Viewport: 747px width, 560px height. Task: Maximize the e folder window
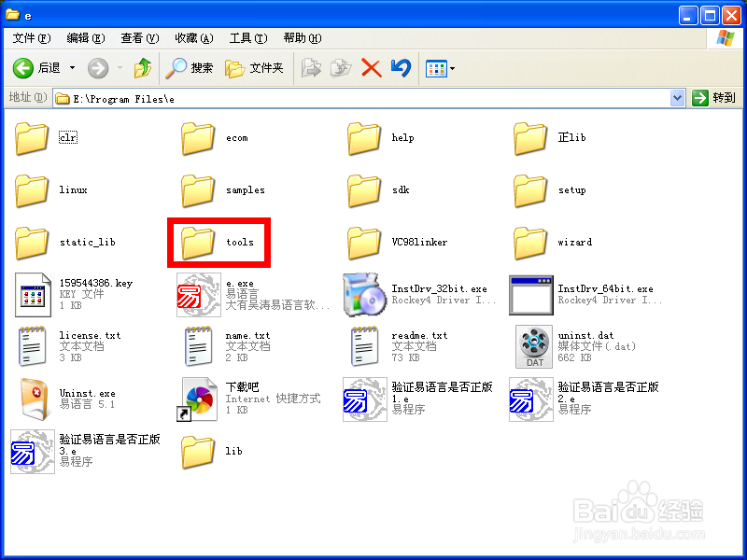(710, 16)
